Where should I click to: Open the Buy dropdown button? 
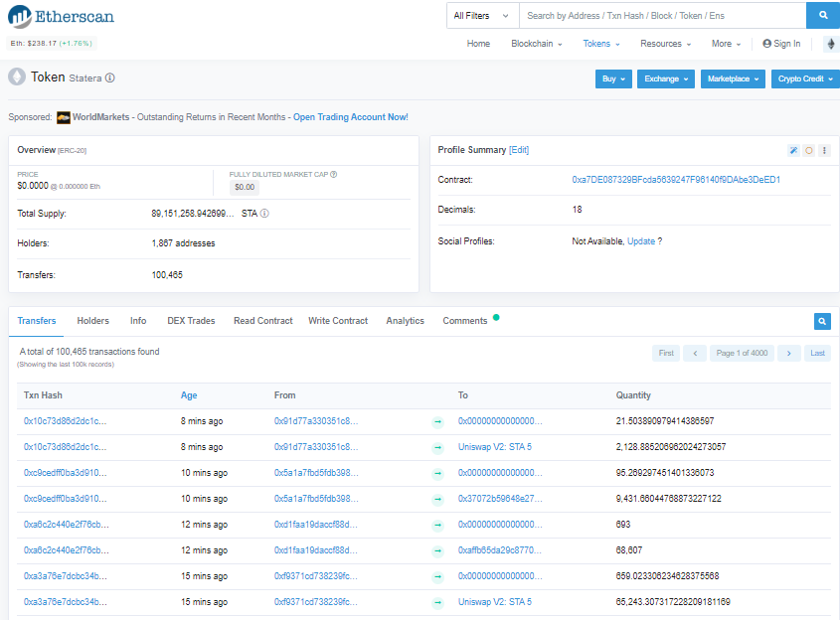click(x=613, y=79)
